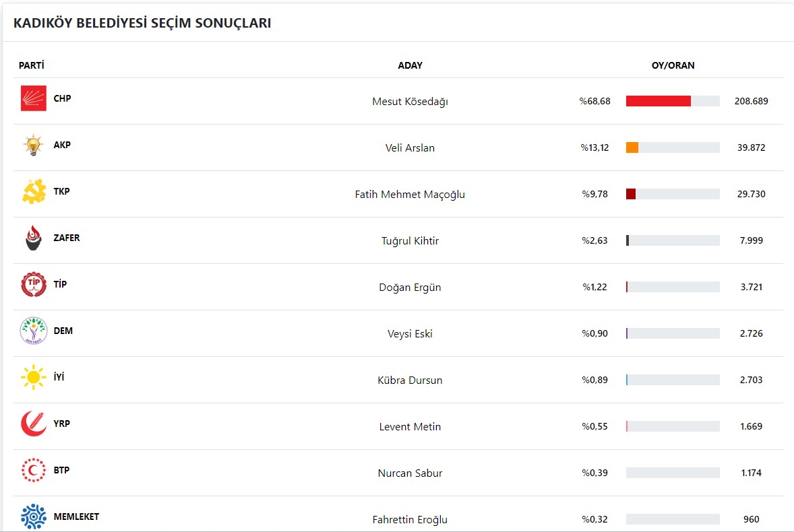Click candidate name Veysi Eski
This screenshot has height=532, width=794.
click(x=410, y=334)
